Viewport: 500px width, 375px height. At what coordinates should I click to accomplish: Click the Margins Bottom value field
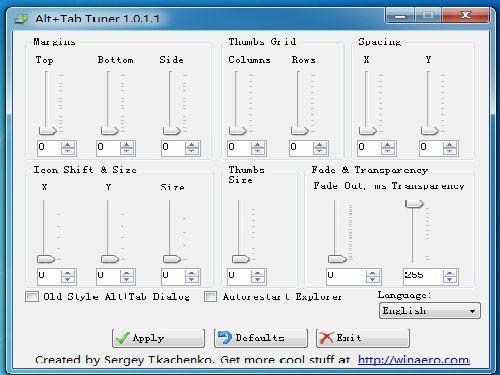pos(108,148)
